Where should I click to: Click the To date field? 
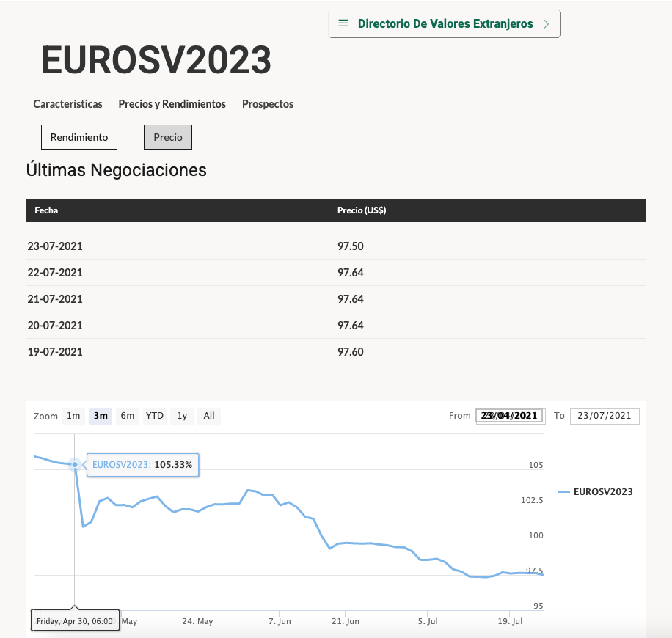pyautogui.click(x=605, y=416)
